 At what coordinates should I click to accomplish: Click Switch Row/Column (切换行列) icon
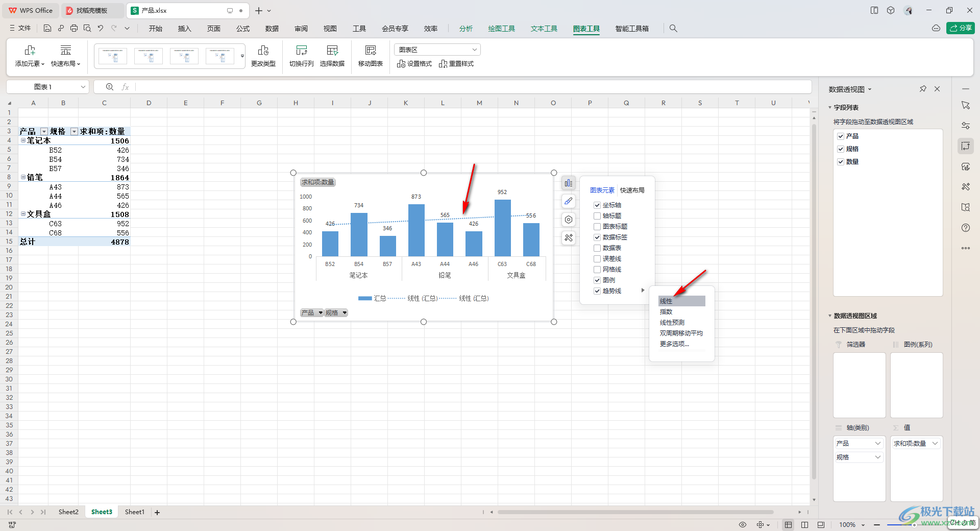[301, 50]
